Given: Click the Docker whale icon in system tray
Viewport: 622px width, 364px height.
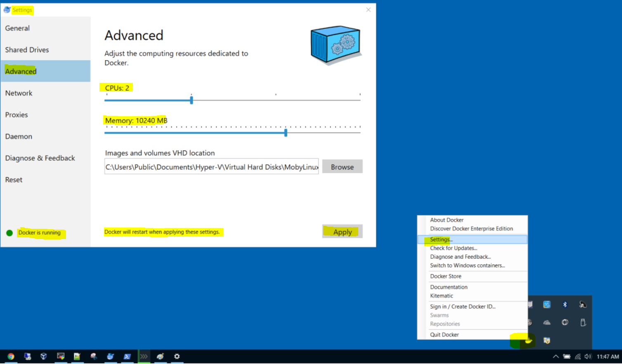Looking at the screenshot, I should click(x=528, y=341).
